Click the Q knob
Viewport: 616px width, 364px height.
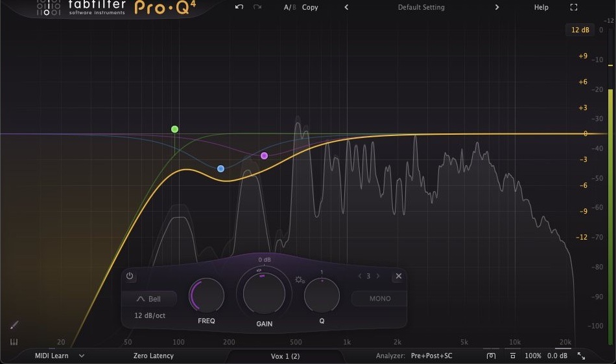click(x=322, y=296)
